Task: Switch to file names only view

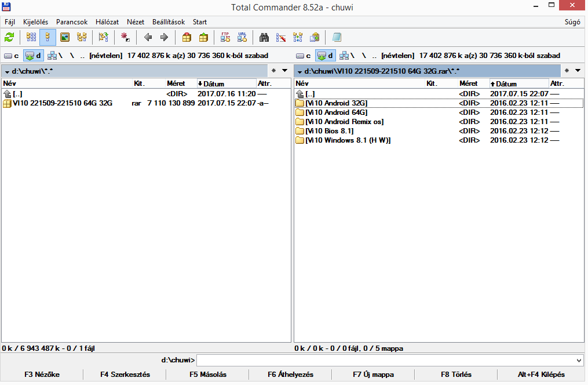Action: (x=31, y=37)
